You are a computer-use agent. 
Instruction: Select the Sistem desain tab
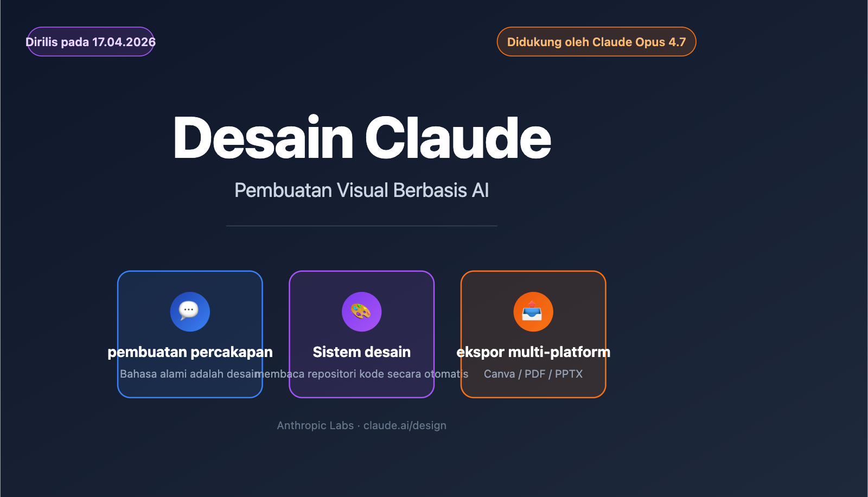point(361,352)
